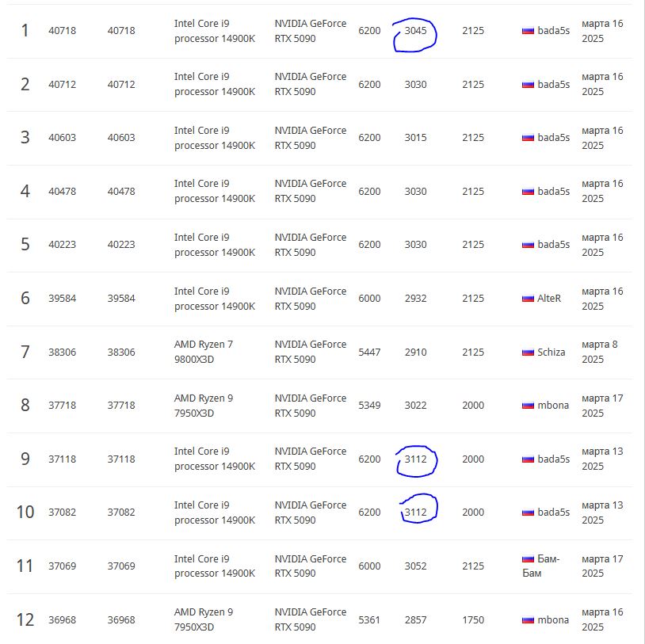Viewport: 645px width, 644px height.
Task: Click the AMD Ryzen 9 7950X3D in rank 8
Action: [204, 406]
